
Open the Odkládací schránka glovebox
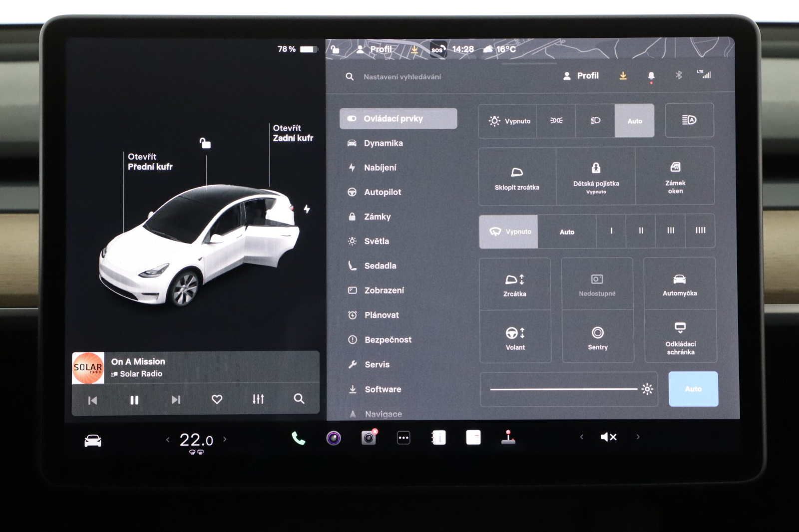[x=680, y=337]
